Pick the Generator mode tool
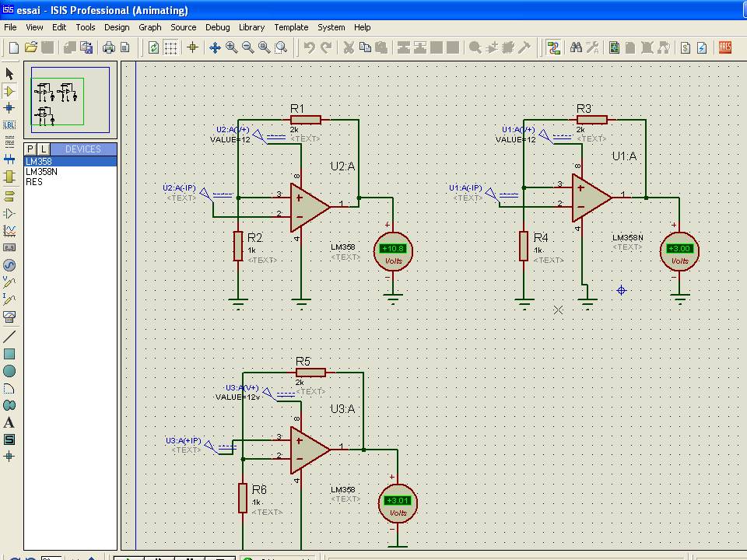 point(9,265)
